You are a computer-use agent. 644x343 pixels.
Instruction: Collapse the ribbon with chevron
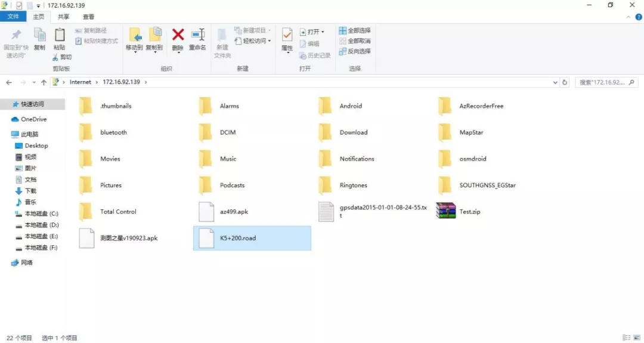tap(628, 17)
